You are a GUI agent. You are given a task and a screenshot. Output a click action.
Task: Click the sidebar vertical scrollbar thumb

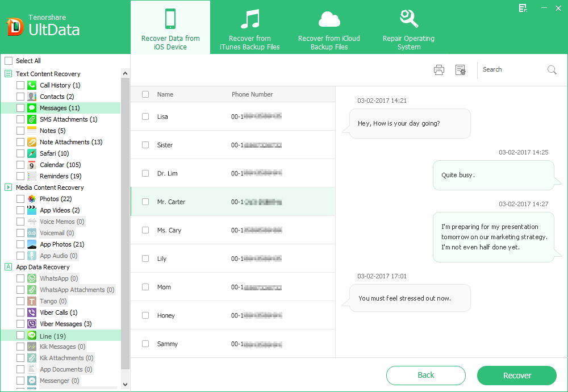(x=125, y=223)
